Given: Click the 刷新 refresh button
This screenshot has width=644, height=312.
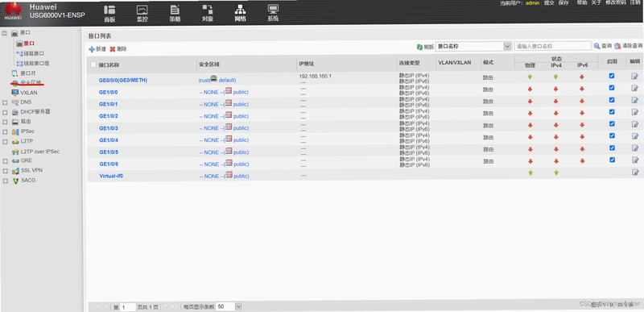Looking at the screenshot, I should pyautogui.click(x=425, y=47).
